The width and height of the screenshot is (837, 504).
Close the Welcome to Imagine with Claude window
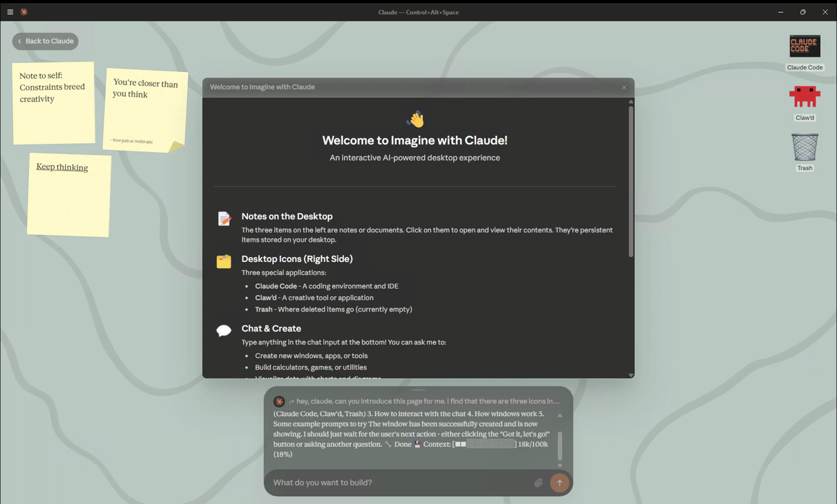pos(624,87)
